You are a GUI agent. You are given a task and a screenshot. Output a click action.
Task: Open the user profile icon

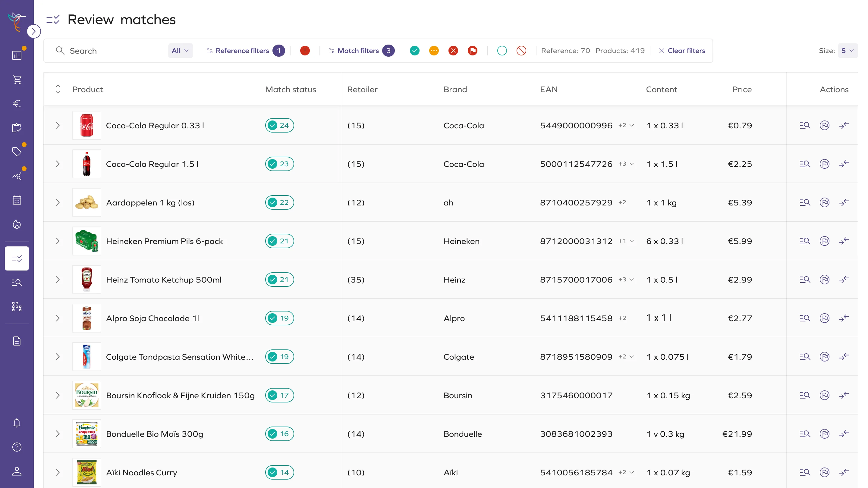click(17, 471)
